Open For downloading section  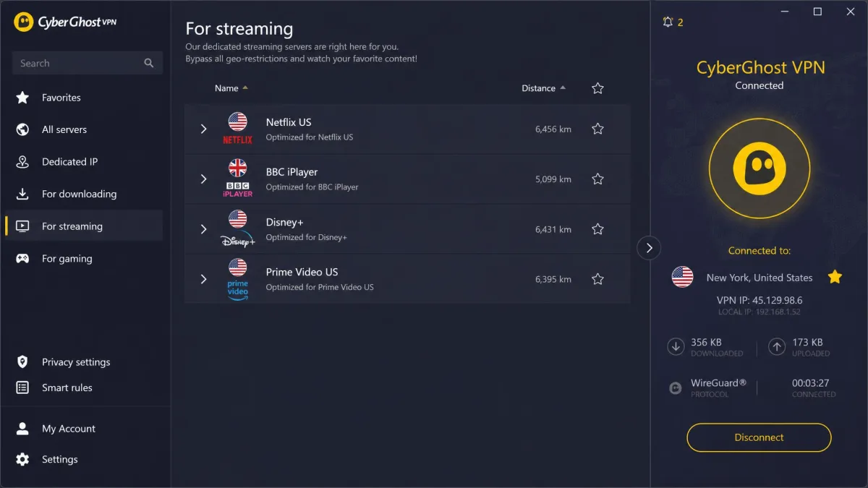pyautogui.click(x=84, y=194)
